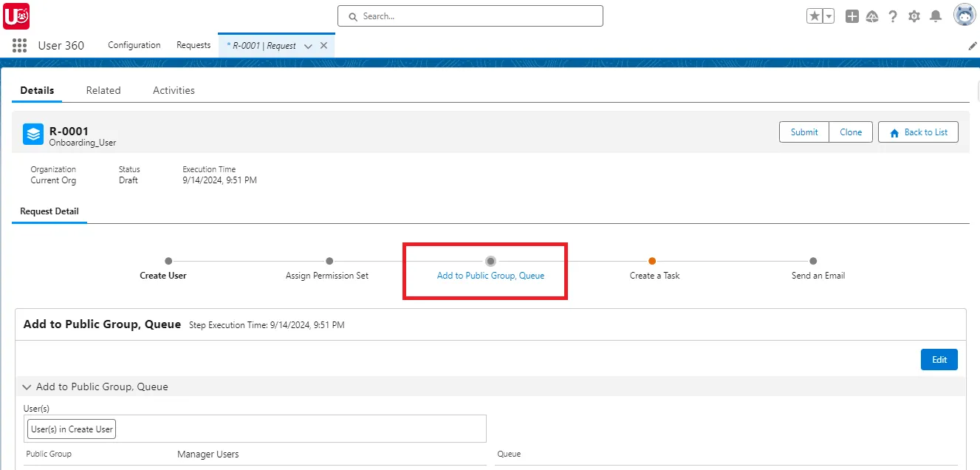Select the Create User step marker
980x470 pixels.
[168, 261]
